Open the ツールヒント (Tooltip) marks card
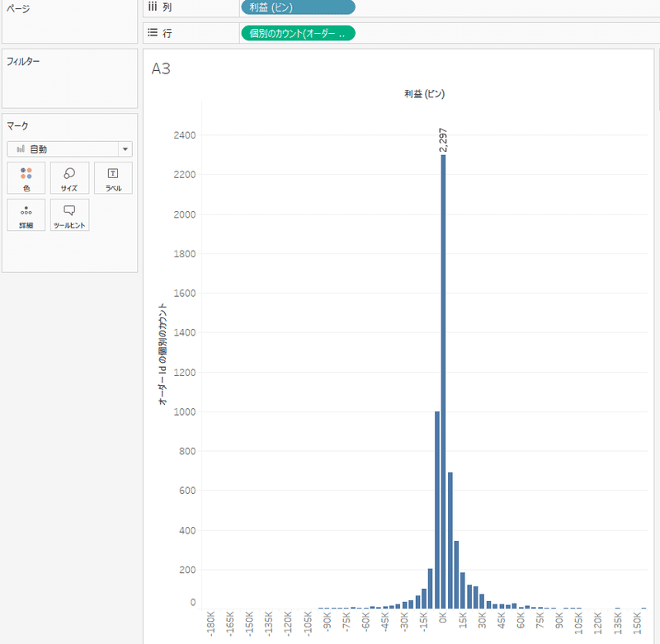 pos(69,215)
